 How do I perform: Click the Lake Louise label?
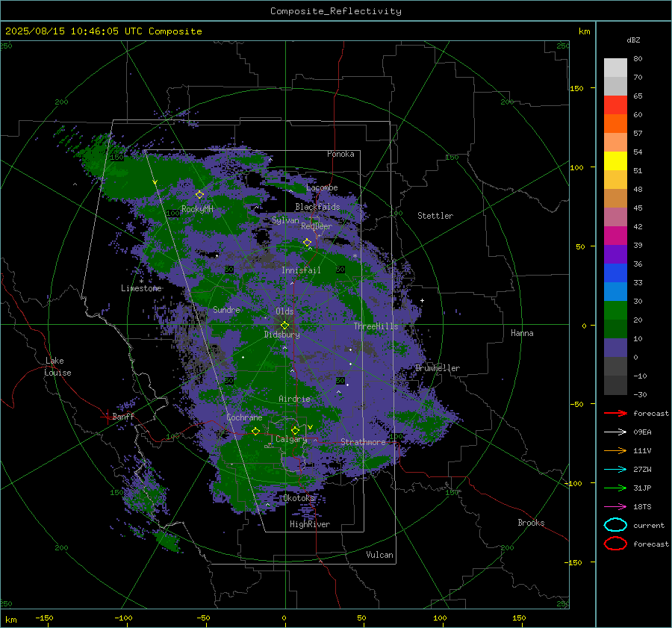[57, 367]
